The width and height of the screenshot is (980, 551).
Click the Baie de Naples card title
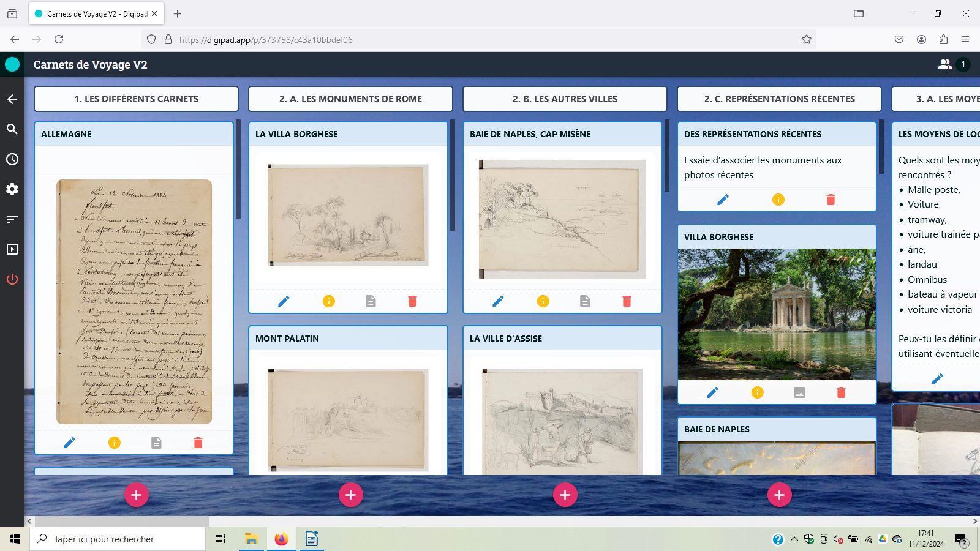coord(717,429)
